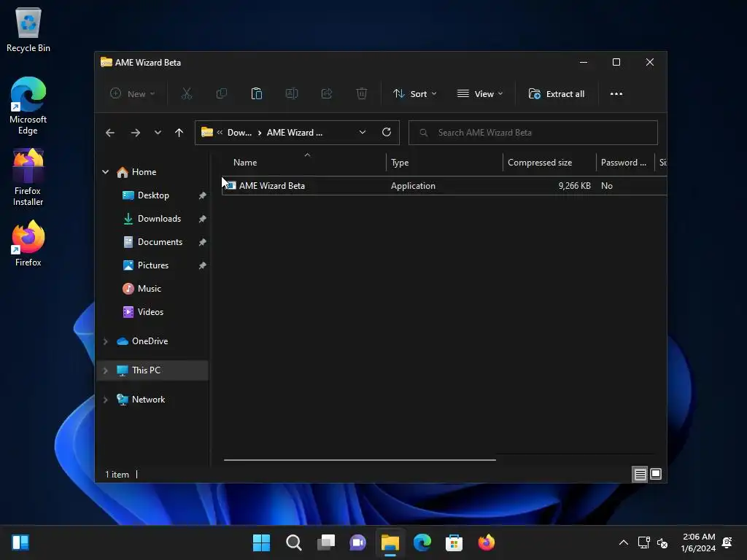Viewport: 747px width, 560px height.
Task: Click Dow... breadcrumb in address bar
Action: 239,133
